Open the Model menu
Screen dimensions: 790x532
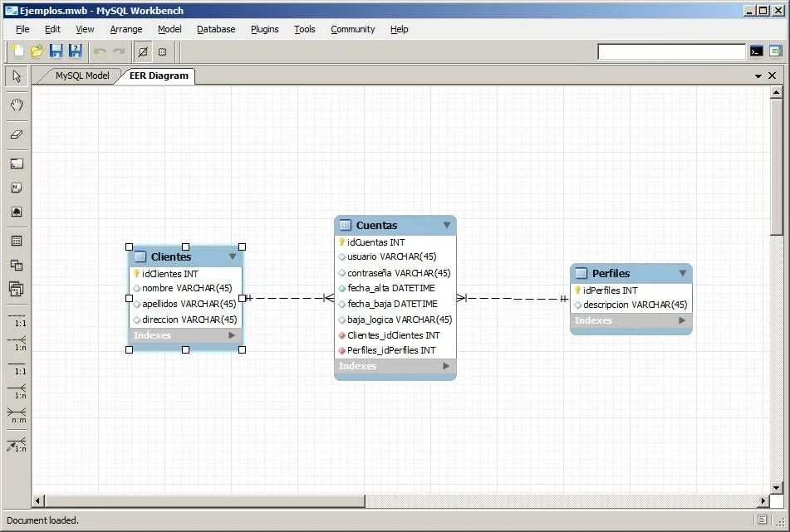tap(169, 29)
